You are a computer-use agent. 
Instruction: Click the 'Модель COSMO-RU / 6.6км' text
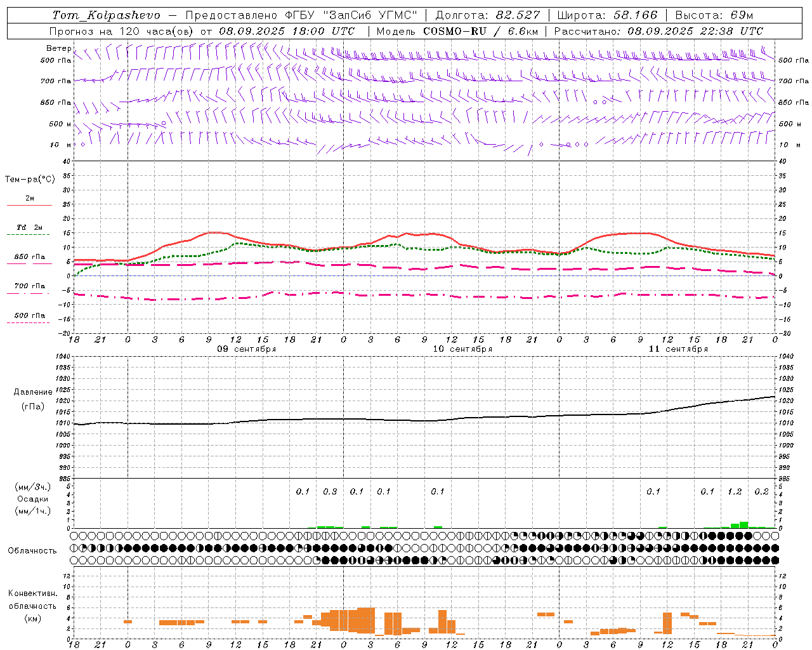coord(457,31)
